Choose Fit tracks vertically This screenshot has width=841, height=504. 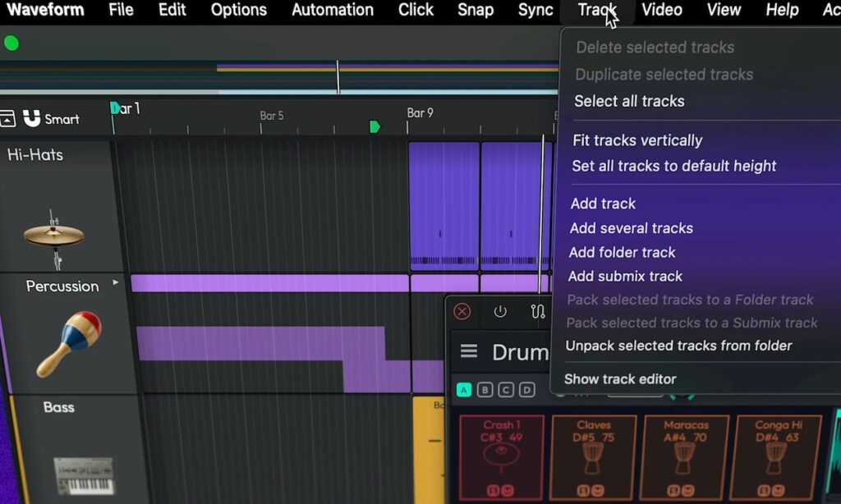[637, 140]
